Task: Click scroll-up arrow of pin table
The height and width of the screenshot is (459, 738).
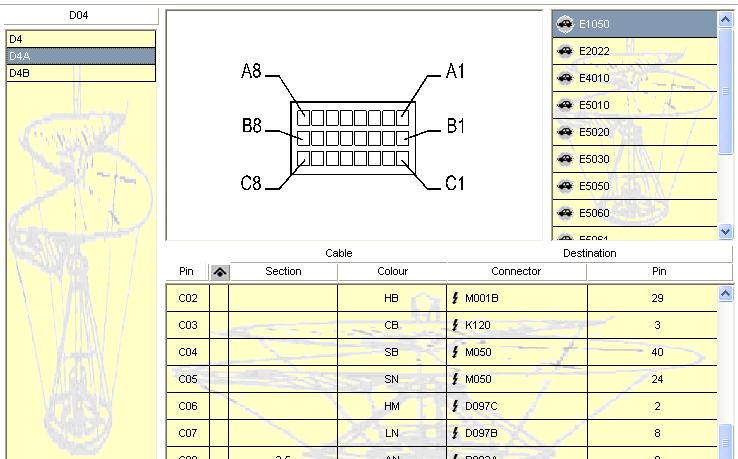Action: [725, 294]
